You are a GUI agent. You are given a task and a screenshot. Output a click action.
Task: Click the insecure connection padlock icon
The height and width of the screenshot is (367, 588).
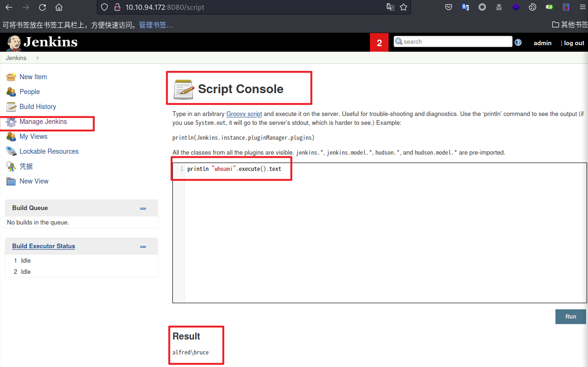pos(117,7)
